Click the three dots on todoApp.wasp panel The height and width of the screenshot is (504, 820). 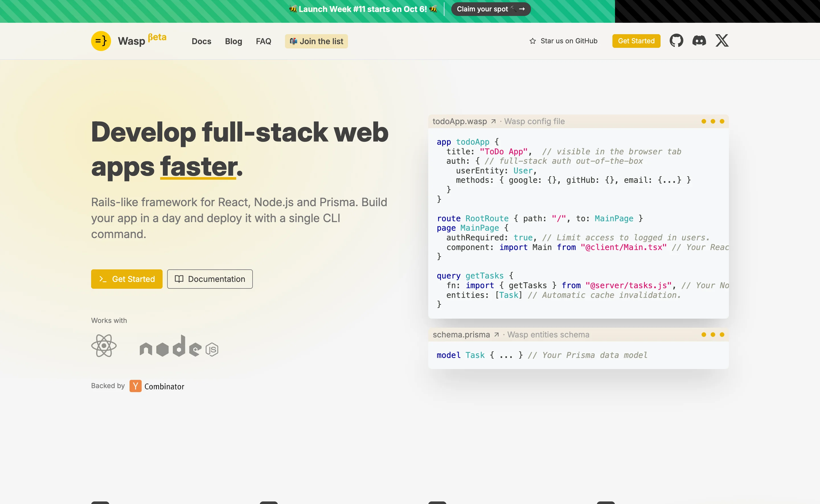713,121
